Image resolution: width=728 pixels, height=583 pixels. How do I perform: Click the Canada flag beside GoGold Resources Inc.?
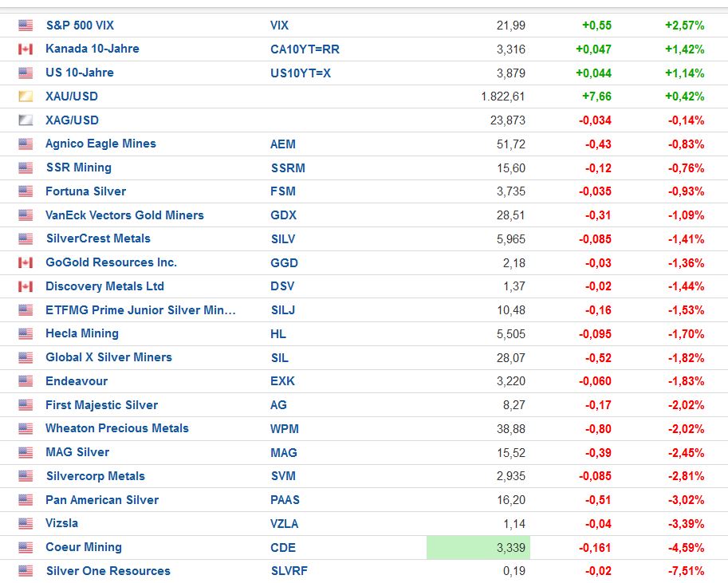click(26, 262)
